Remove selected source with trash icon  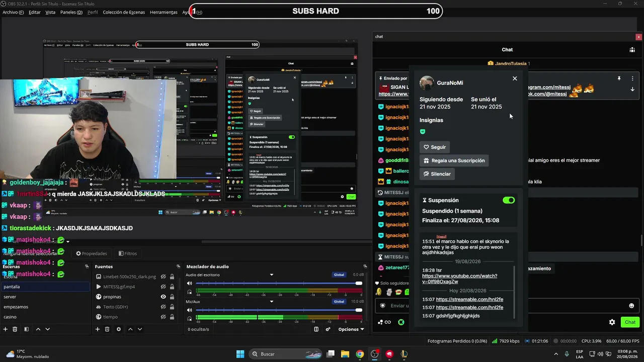(107, 329)
